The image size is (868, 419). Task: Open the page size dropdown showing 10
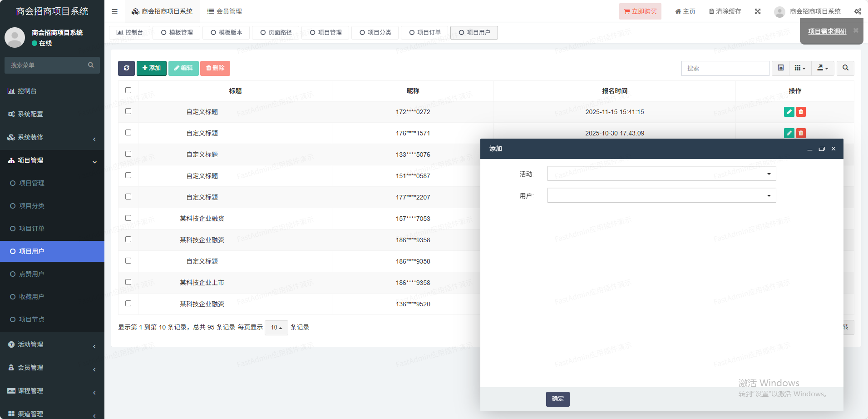tap(276, 327)
